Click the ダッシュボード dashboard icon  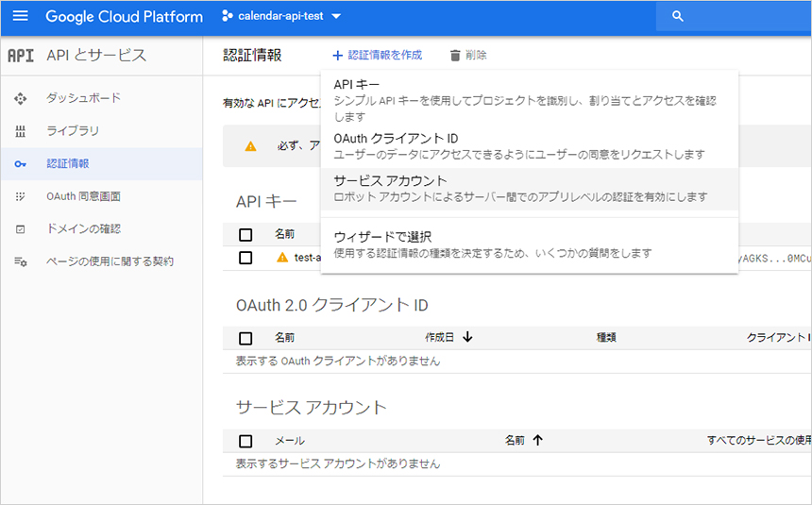[20, 98]
